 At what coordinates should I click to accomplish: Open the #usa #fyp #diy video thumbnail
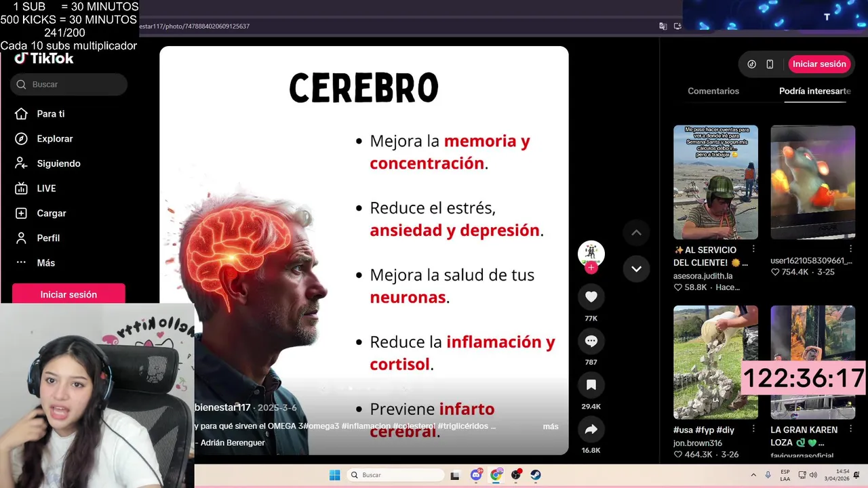tap(715, 362)
